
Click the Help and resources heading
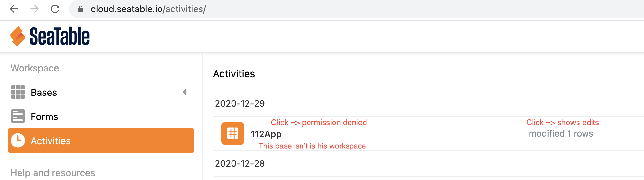pos(53,173)
